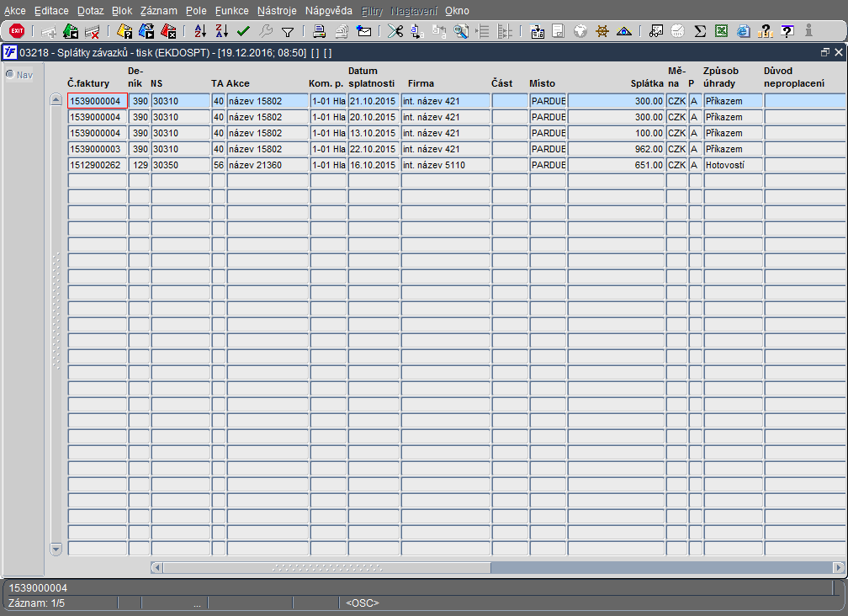Select the Nav radio button
This screenshot has height=616, width=848.
[10, 74]
